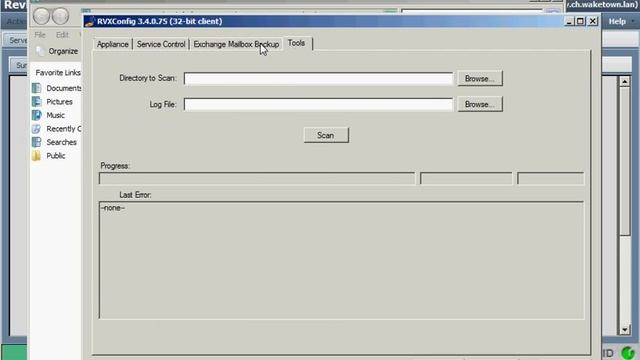The height and width of the screenshot is (360, 640).
Task: Open the Pictures favorite link in Explorer
Action: pos(53,102)
